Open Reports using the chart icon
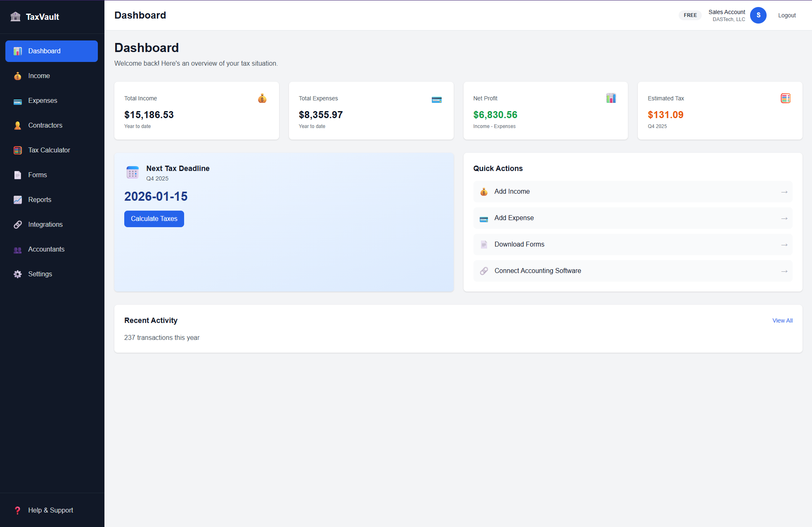The width and height of the screenshot is (812, 527). tap(18, 199)
